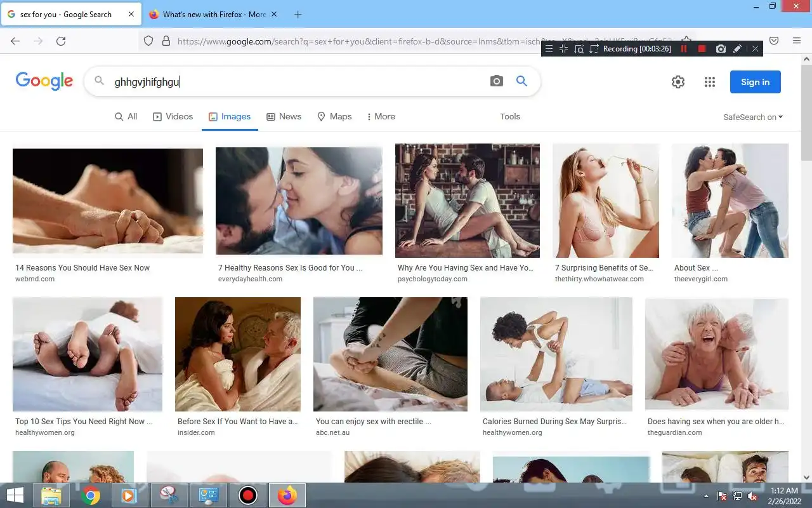
Task: Click the recorder's minimize-to-compact icon
Action: pyautogui.click(x=563, y=49)
